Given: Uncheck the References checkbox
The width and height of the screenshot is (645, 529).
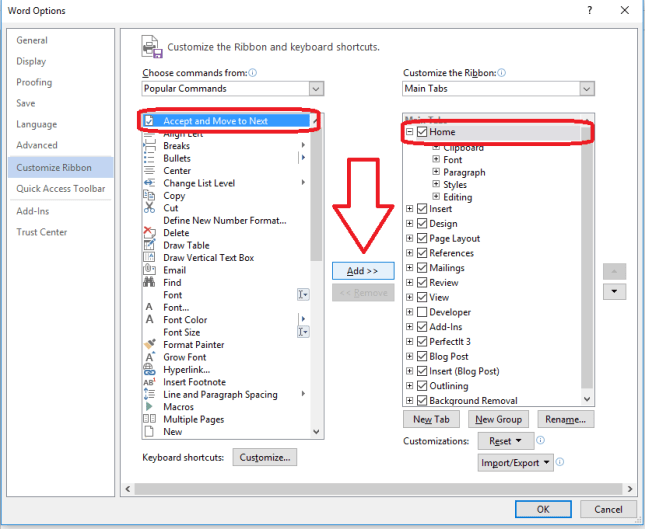Looking at the screenshot, I should point(422,253).
